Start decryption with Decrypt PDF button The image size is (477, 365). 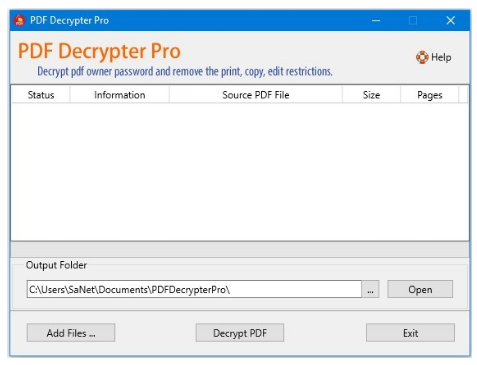(x=240, y=332)
